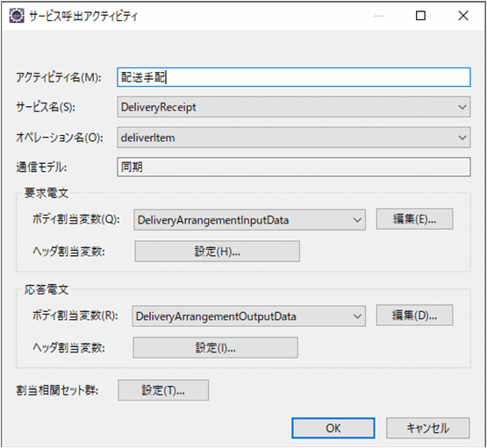Maximize the dialog window
This screenshot has height=448, width=487.
pyautogui.click(x=420, y=16)
